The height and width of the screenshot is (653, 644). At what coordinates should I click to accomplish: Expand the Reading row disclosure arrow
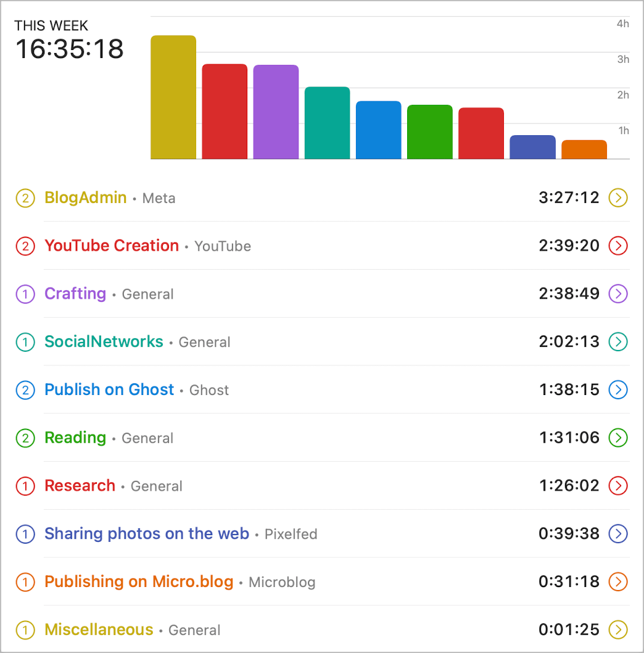618,438
